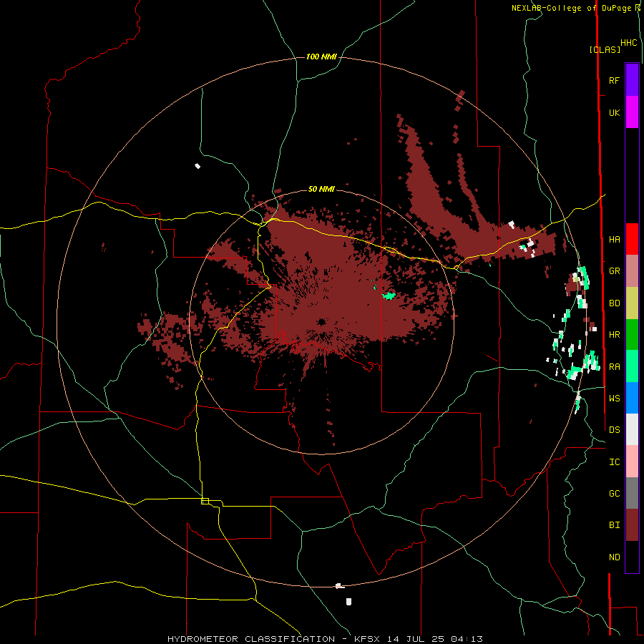Screen dimensions: 644x644
Task: Click the 50 NMI range ring label
Action: pos(321,190)
